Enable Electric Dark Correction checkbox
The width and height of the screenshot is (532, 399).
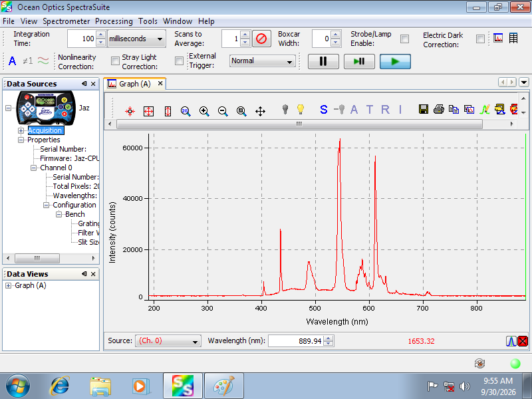tap(480, 39)
